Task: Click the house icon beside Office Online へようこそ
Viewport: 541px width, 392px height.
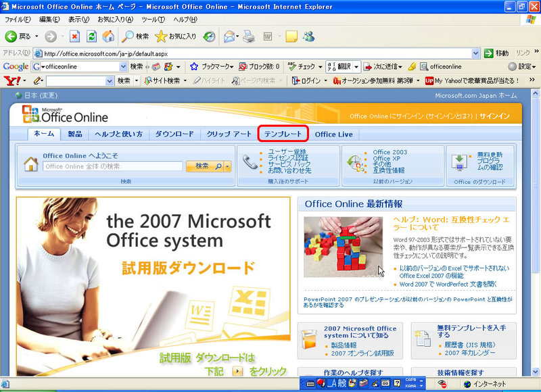Action: (x=30, y=164)
